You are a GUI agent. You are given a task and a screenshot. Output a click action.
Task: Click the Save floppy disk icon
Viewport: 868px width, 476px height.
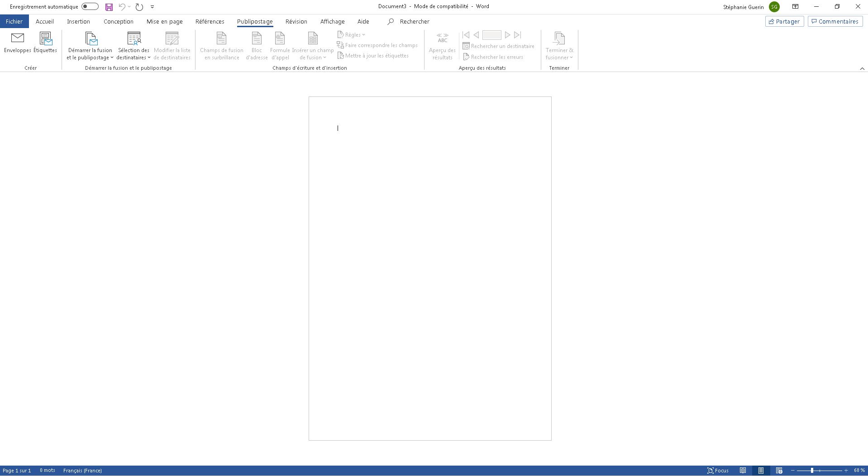pyautogui.click(x=109, y=7)
